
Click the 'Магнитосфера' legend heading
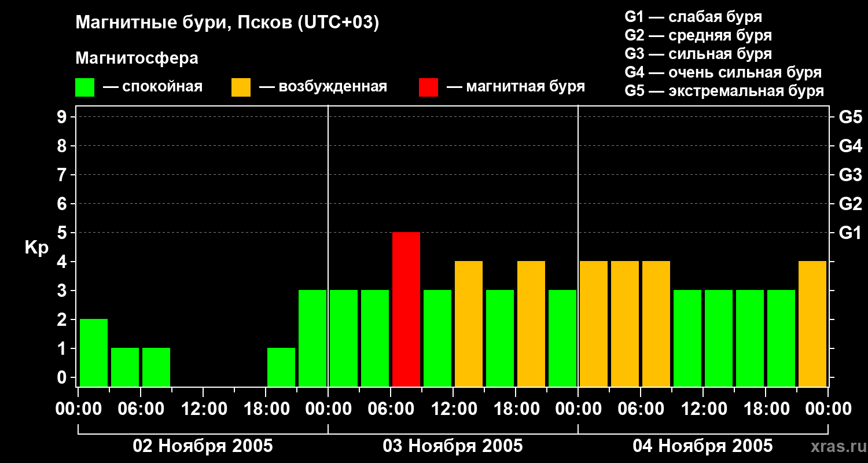[x=137, y=58]
